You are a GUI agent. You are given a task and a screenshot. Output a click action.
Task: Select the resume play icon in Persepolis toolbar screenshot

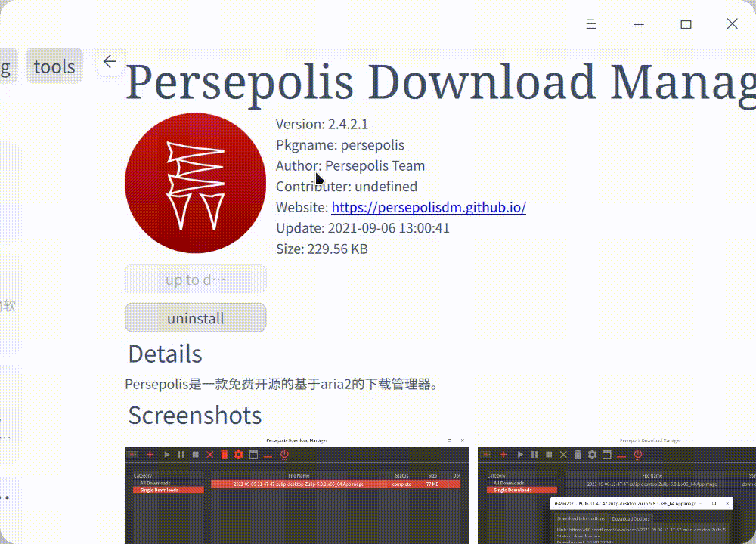(166, 454)
